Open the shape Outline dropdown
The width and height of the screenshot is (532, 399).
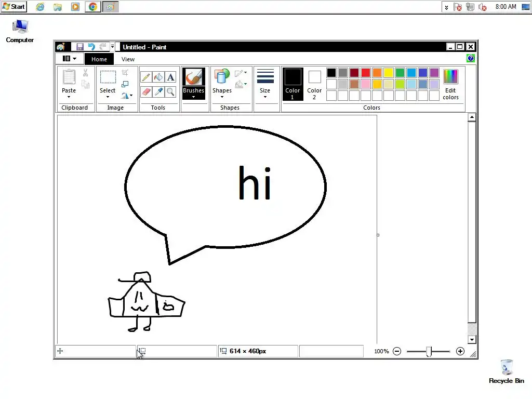(241, 73)
